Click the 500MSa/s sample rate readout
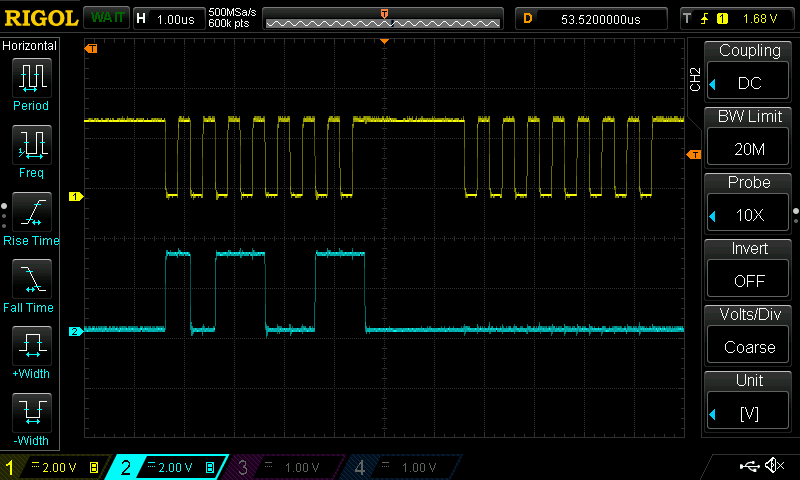The image size is (800, 480). coord(232,13)
